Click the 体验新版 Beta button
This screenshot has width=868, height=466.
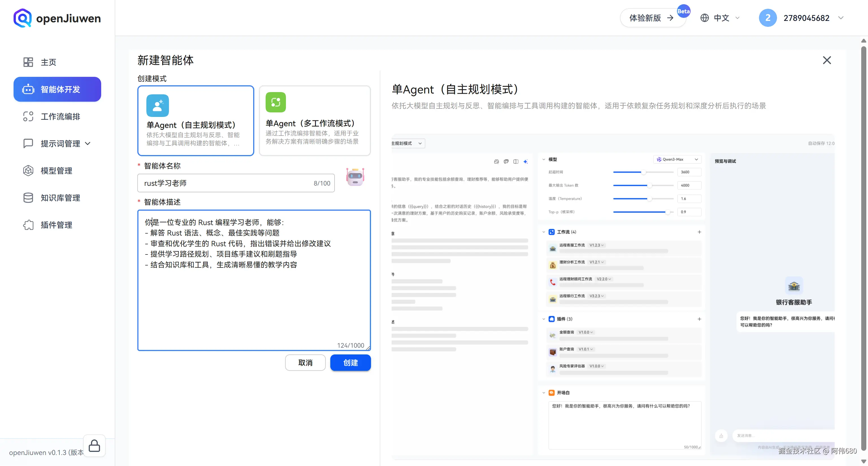651,18
